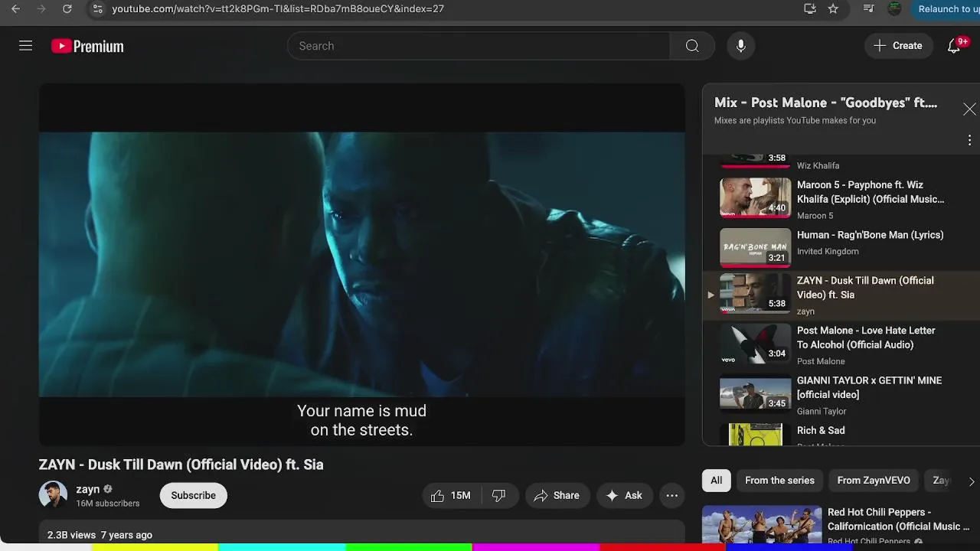Click the Create button

898,46
